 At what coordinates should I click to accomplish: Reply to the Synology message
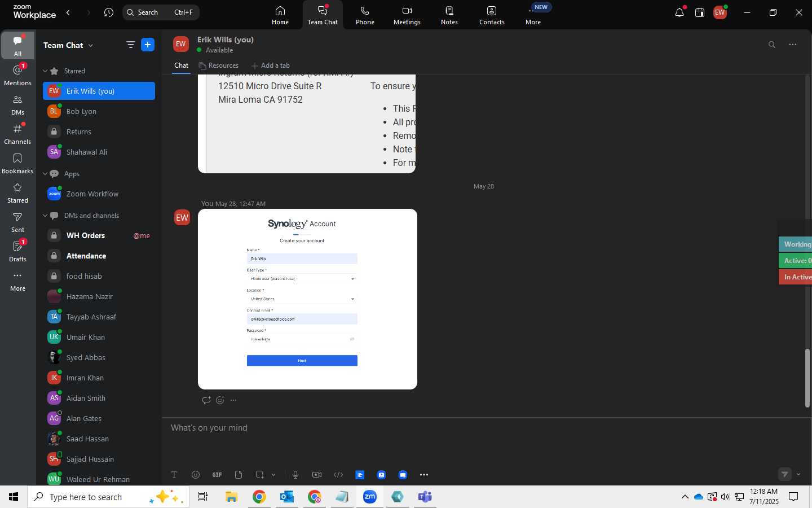click(x=206, y=400)
